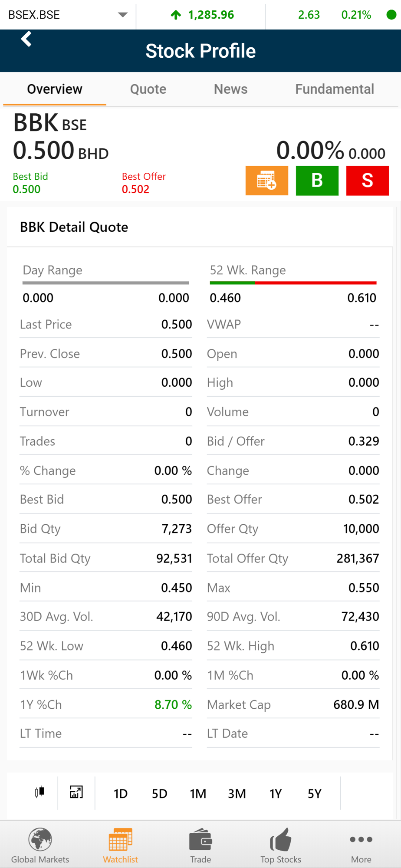Open Global Markets from bottom bar
401x868 pixels.
40,845
